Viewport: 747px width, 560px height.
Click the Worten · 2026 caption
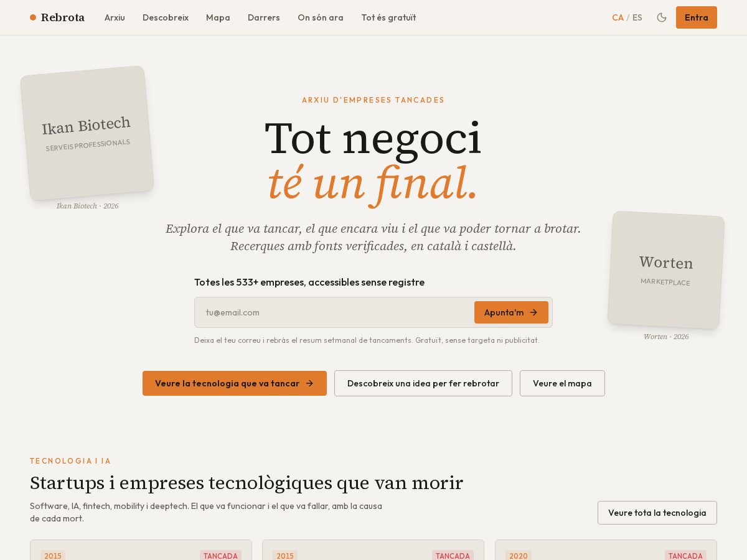click(x=666, y=337)
